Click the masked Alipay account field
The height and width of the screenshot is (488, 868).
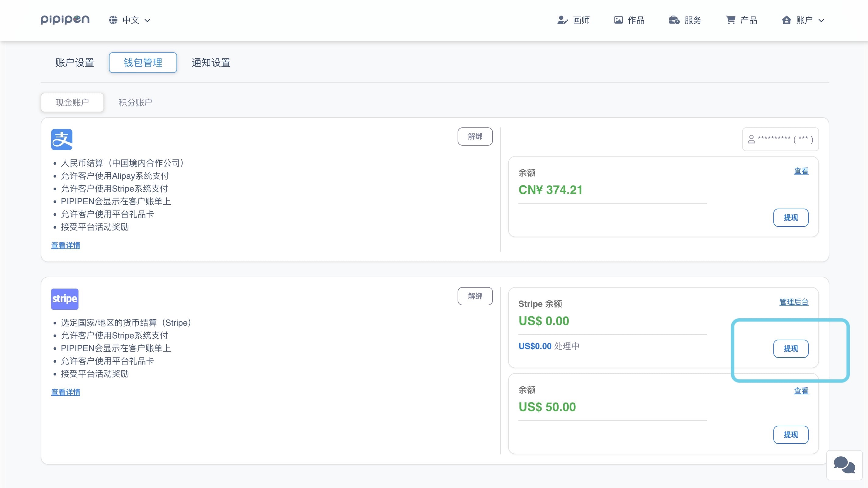tap(780, 140)
